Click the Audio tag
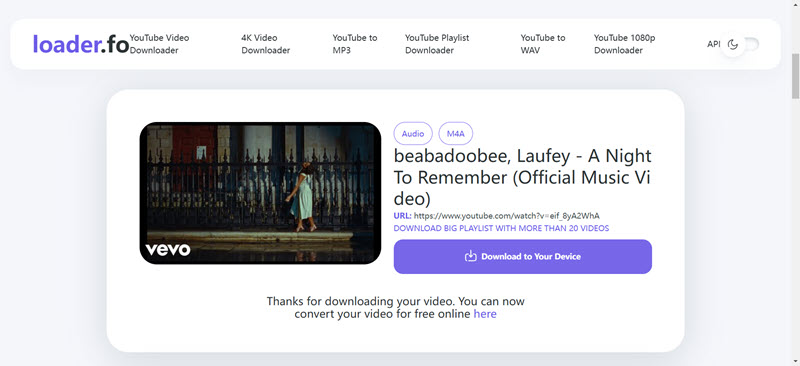This screenshot has height=366, width=800. [x=413, y=134]
